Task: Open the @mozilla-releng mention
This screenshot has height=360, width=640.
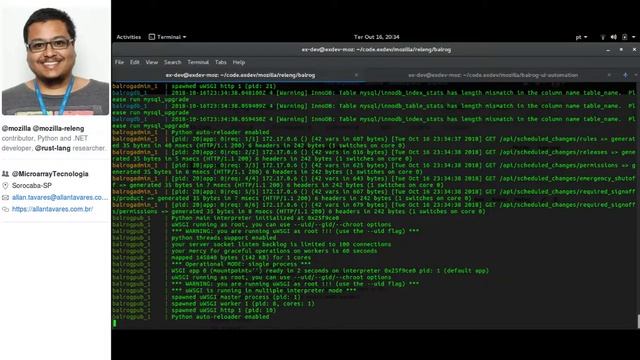Action: click(x=58, y=128)
